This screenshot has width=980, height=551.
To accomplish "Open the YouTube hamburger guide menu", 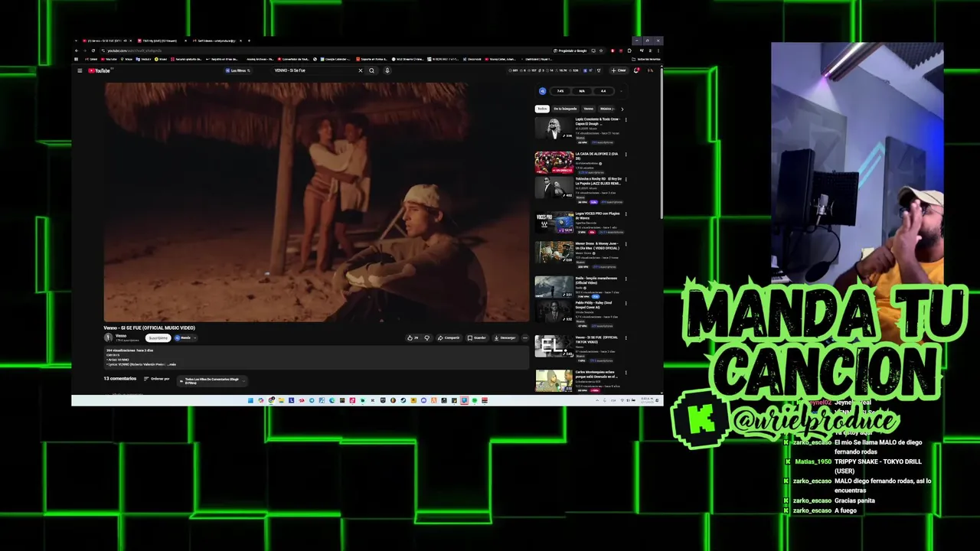I will pos(80,70).
